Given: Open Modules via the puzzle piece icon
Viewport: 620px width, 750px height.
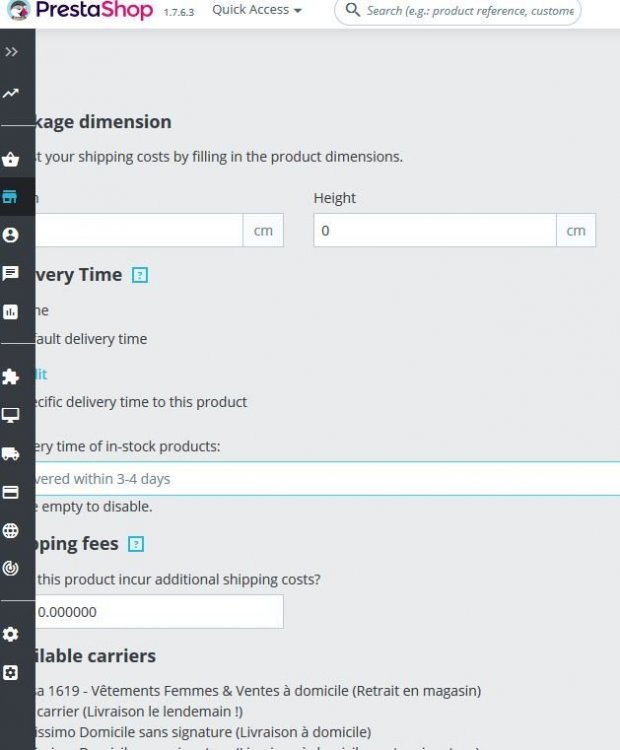Looking at the screenshot, I should [11, 377].
